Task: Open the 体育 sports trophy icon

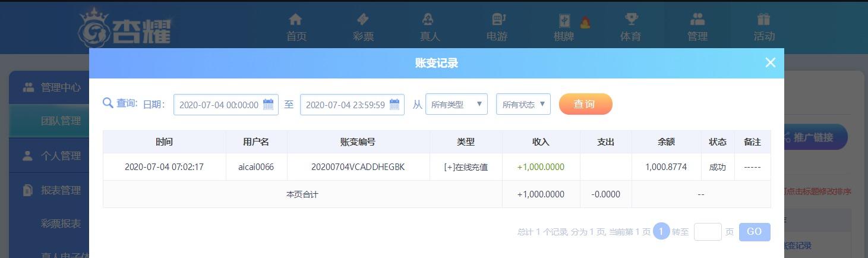Action: click(630, 20)
